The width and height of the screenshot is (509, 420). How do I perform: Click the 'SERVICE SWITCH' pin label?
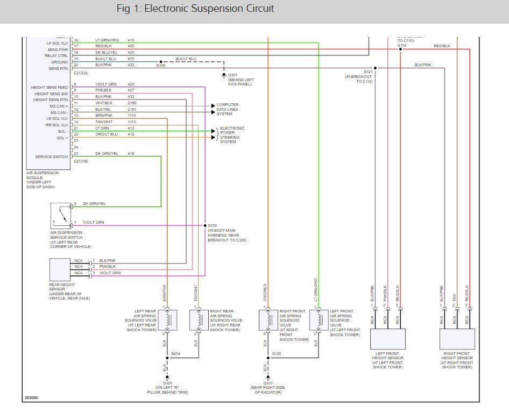(x=52, y=156)
